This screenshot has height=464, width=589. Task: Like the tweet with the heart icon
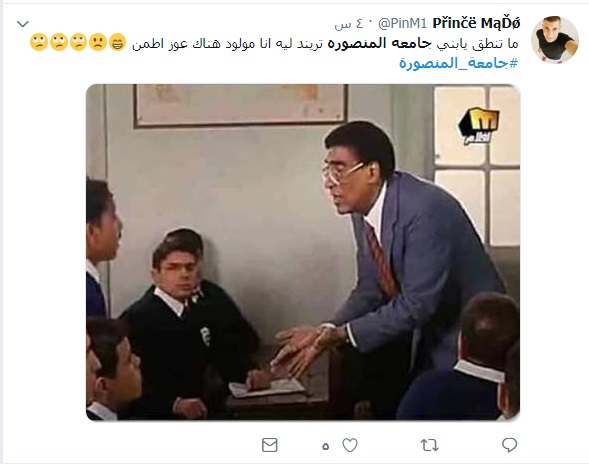coord(350,446)
